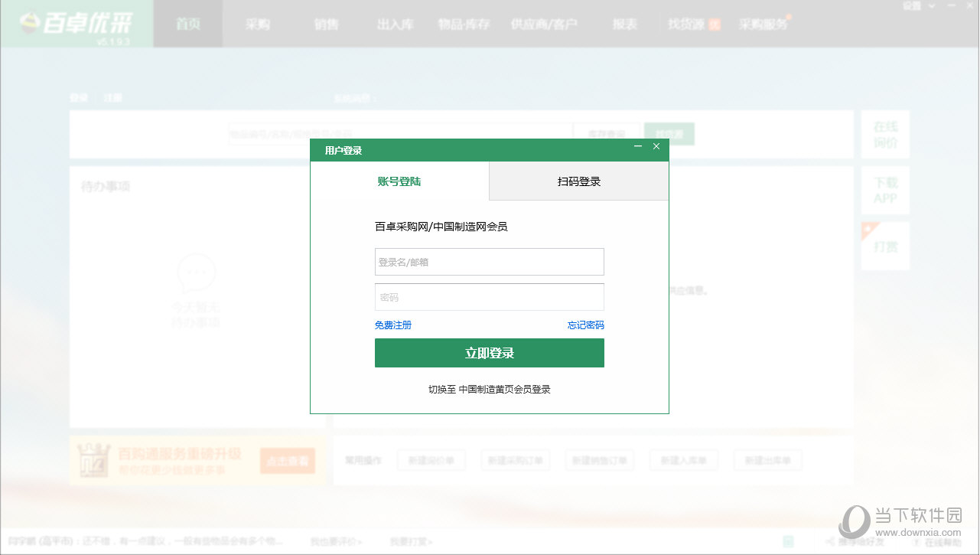Click the 库存查询 button in main window
This screenshot has height=555, width=980.
(x=607, y=134)
